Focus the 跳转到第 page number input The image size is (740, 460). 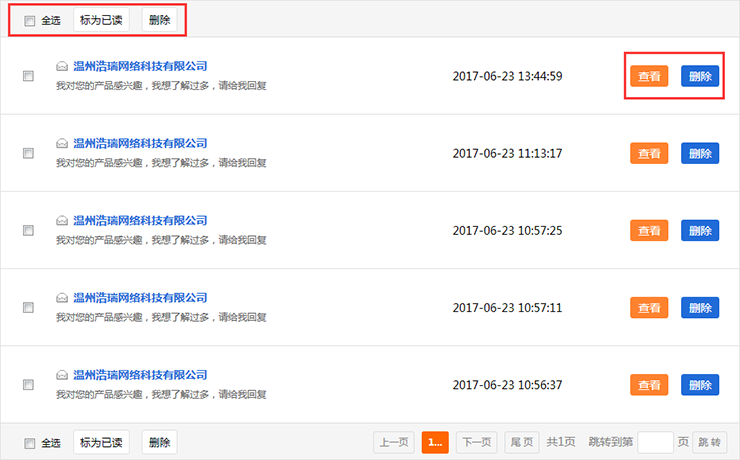tap(655, 443)
